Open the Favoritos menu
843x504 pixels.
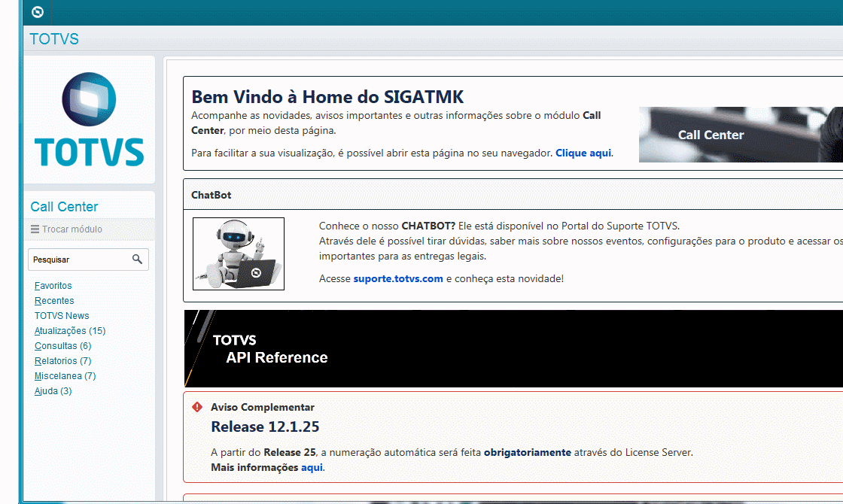(53, 286)
